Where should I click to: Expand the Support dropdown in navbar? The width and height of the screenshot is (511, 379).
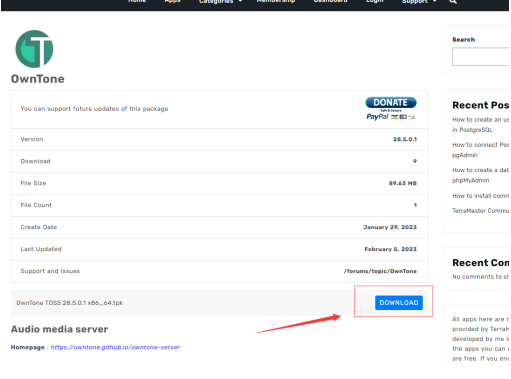[419, 2]
